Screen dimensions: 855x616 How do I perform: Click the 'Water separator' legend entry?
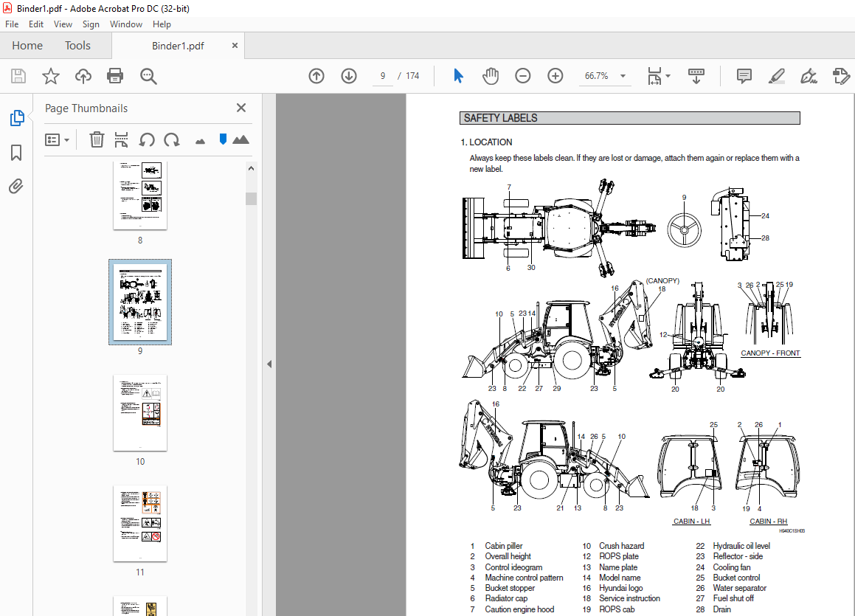(x=739, y=588)
